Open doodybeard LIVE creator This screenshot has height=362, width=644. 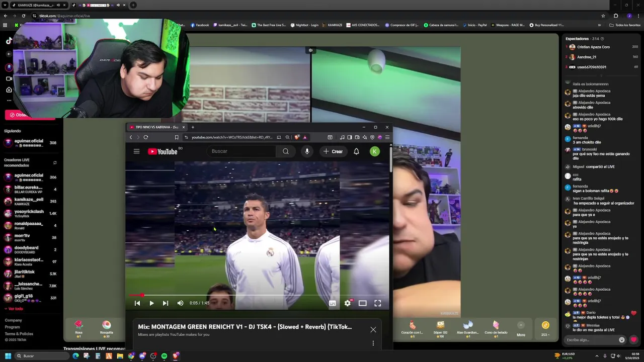click(30, 249)
